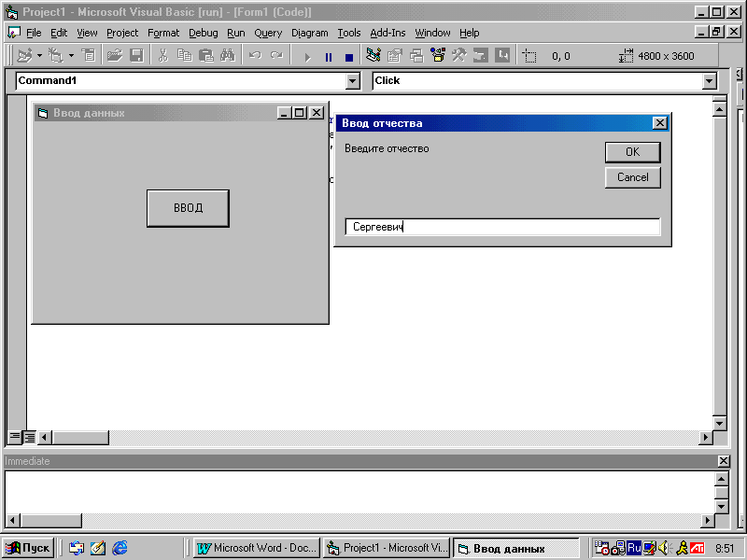Viewport: 747px width, 560px height.
Task: Open the Format menu
Action: [163, 33]
